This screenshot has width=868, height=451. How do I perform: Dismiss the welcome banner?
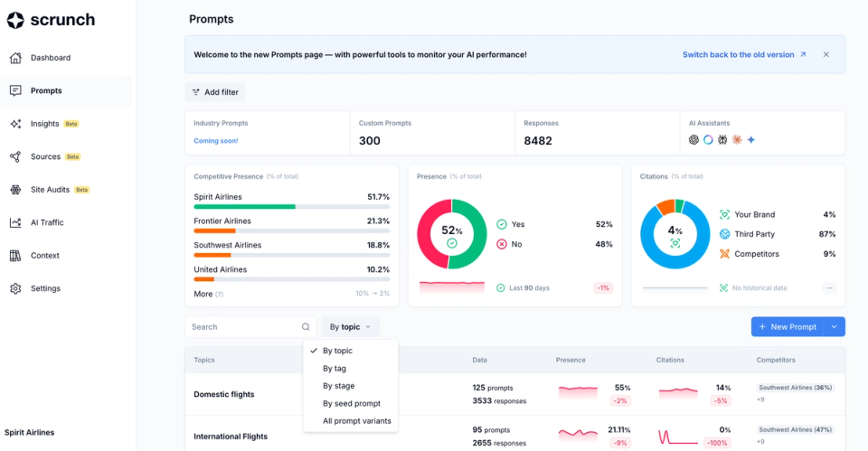pyautogui.click(x=826, y=54)
